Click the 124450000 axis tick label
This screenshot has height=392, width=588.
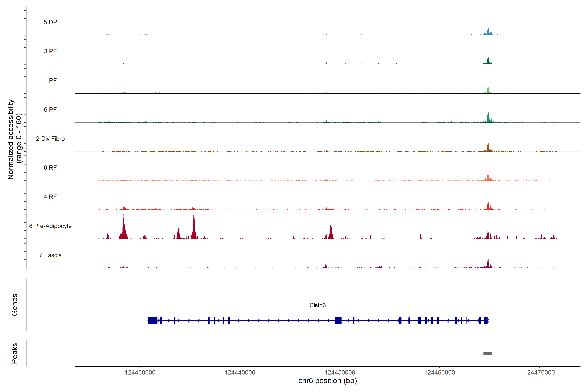pos(340,373)
